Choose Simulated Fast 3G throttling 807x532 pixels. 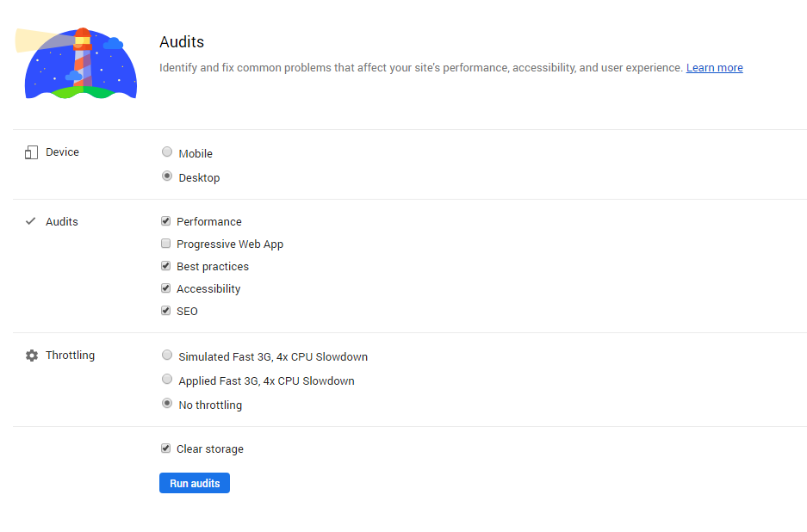point(167,356)
